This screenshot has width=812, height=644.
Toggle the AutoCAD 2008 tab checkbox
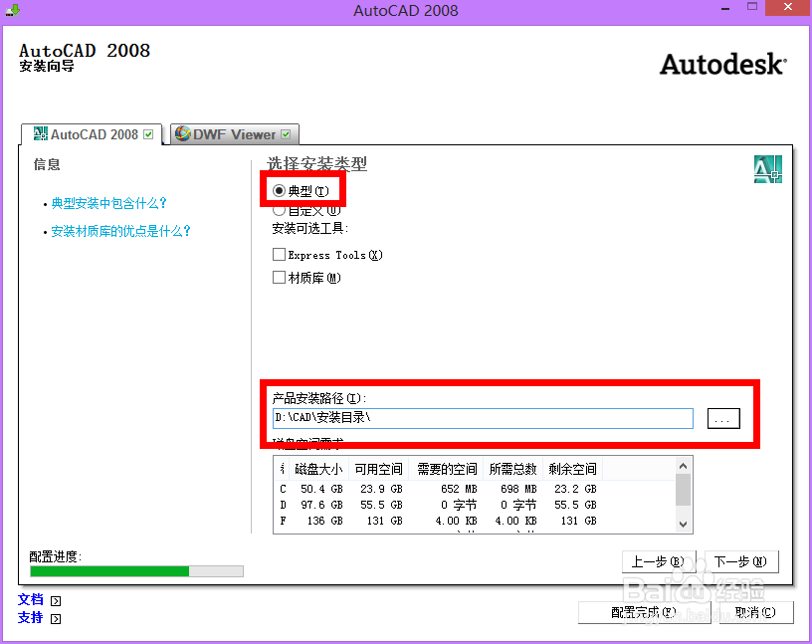tap(148, 134)
